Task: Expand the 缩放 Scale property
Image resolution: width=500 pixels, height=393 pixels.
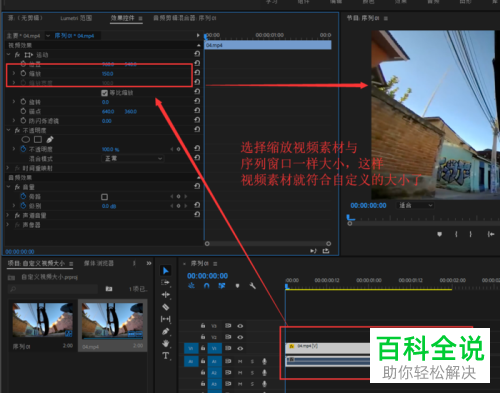Action: point(14,73)
